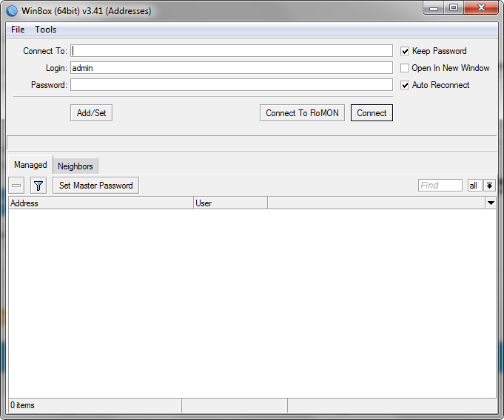Enable Open In New Window checkbox
This screenshot has height=420, width=504.
click(405, 68)
